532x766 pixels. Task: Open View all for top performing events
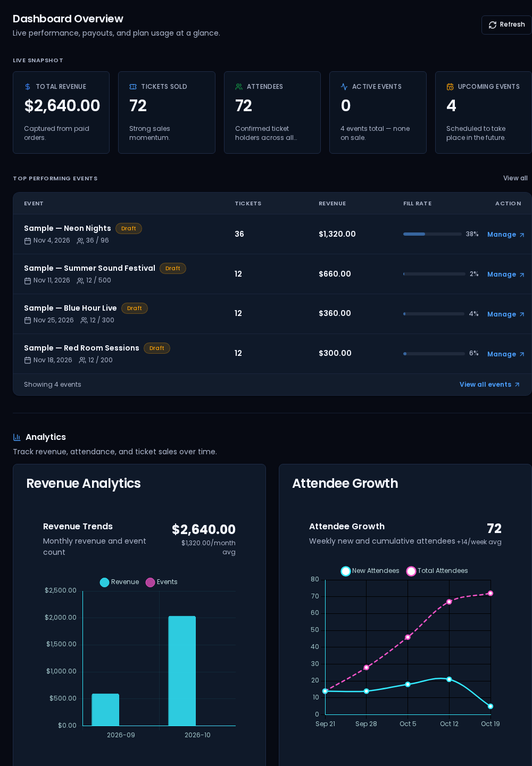[516, 178]
